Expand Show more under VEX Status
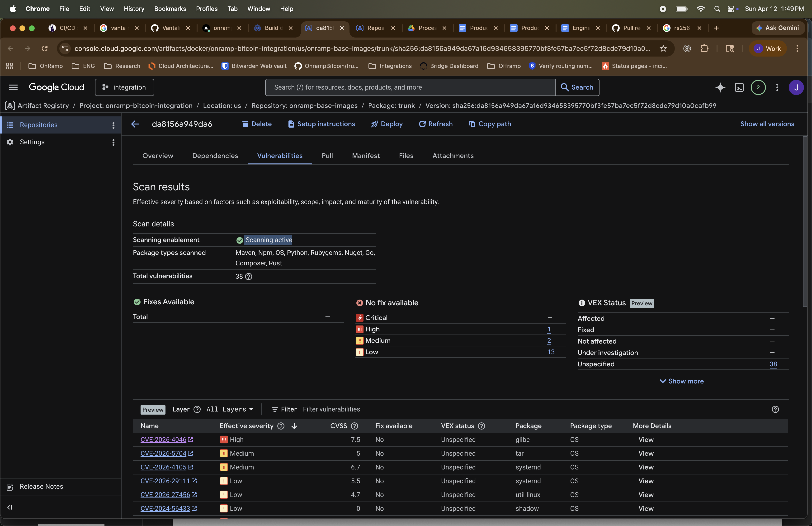Viewport: 812px width, 526px height. 681,381
